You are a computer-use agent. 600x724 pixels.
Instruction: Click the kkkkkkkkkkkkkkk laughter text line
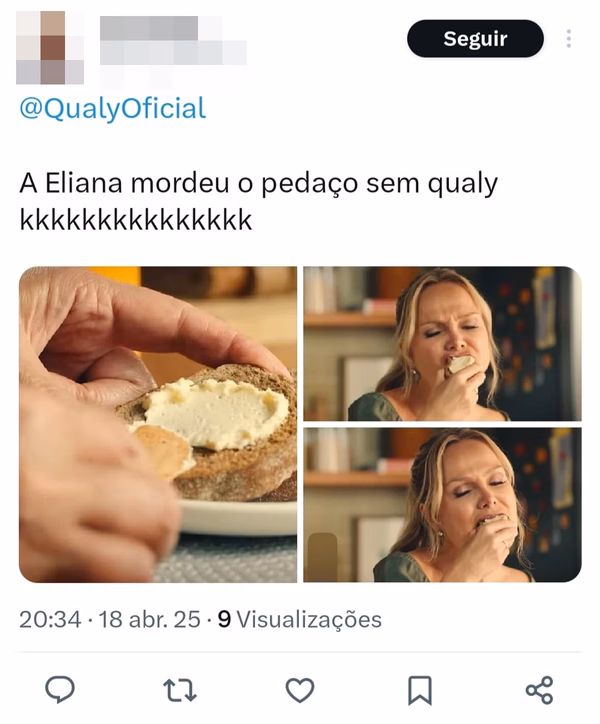tap(136, 220)
